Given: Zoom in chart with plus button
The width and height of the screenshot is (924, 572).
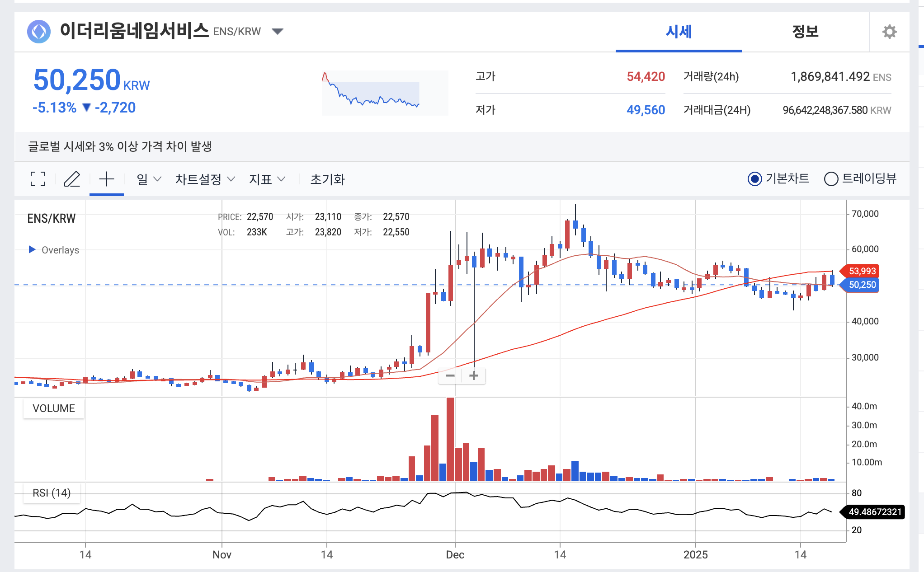Looking at the screenshot, I should (x=474, y=375).
